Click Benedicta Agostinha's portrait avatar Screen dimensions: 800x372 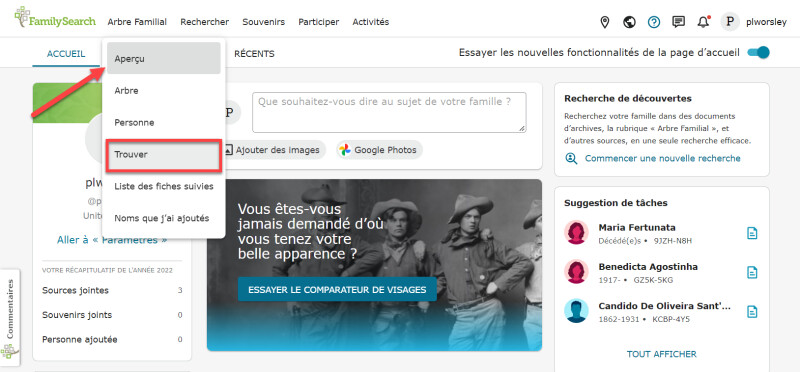coord(577,271)
